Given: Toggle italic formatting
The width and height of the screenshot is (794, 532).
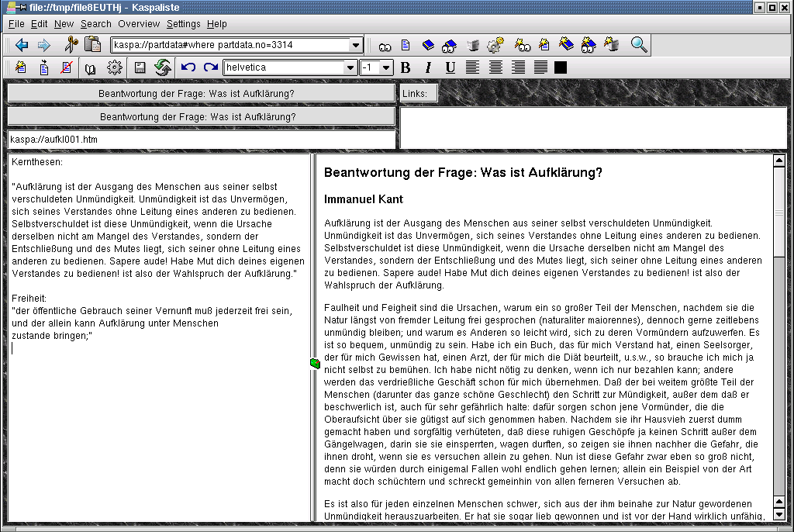Looking at the screenshot, I should 428,67.
